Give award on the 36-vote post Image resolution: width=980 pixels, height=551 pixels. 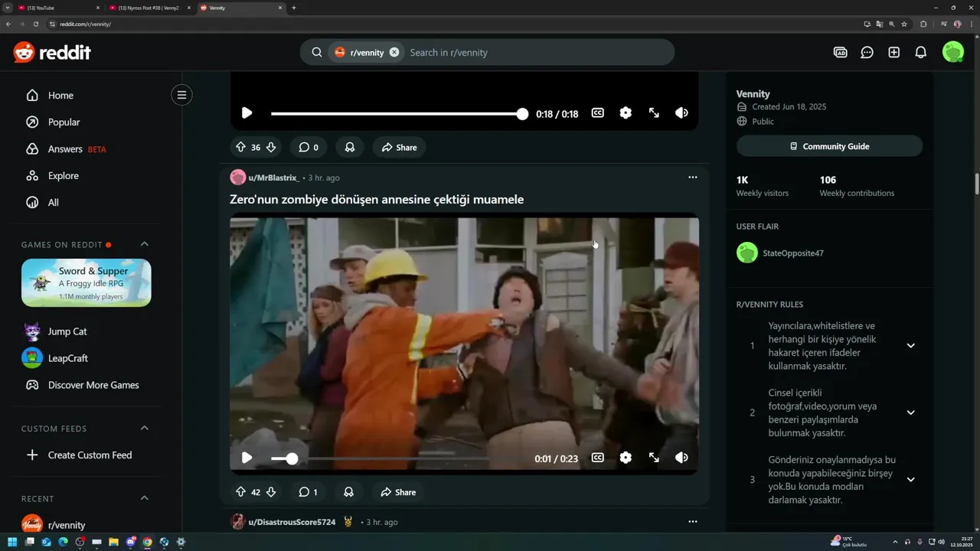[x=350, y=147]
